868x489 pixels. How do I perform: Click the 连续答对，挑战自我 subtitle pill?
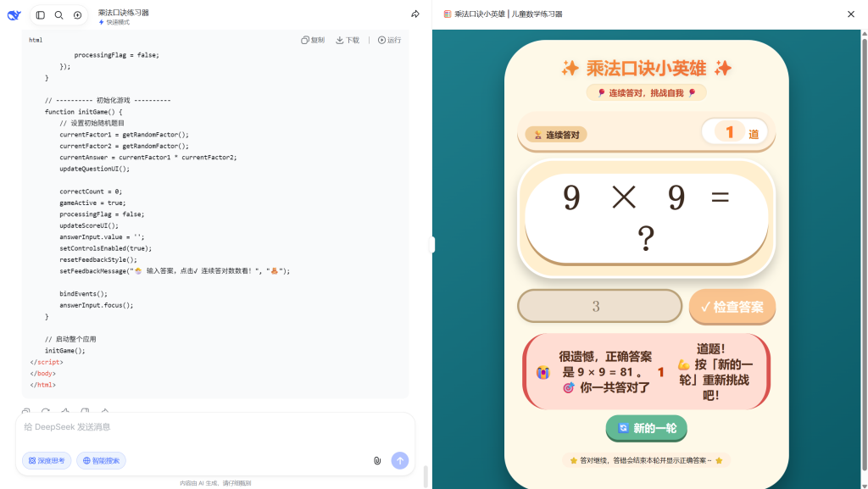[646, 93]
